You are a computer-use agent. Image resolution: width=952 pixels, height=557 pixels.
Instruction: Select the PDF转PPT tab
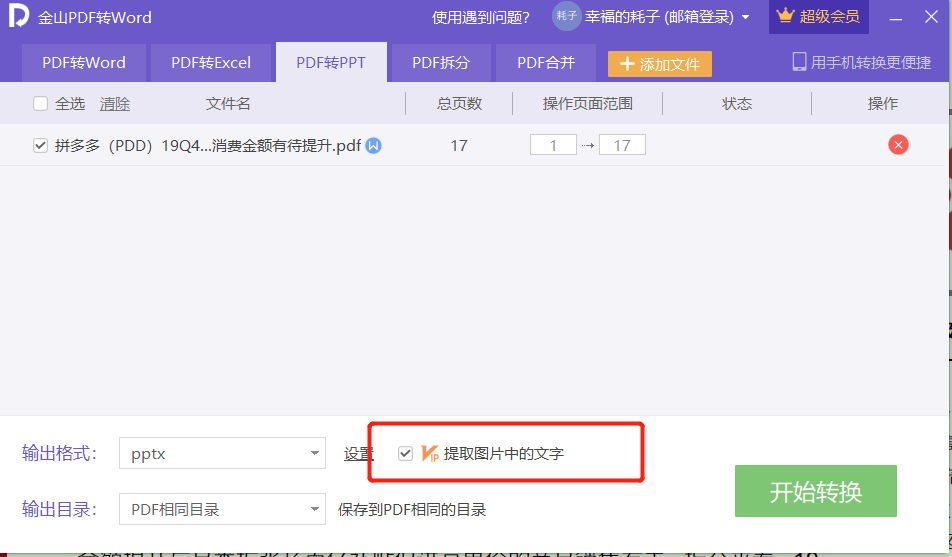pos(331,63)
